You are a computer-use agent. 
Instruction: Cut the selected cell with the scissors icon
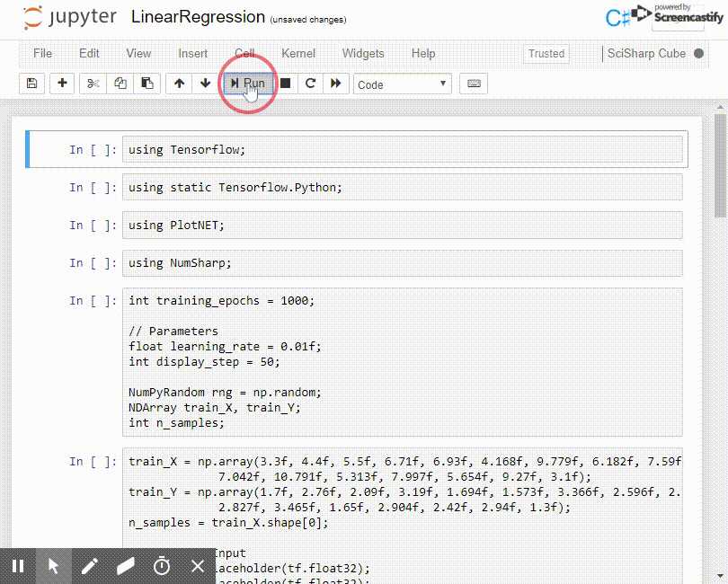[x=93, y=84]
